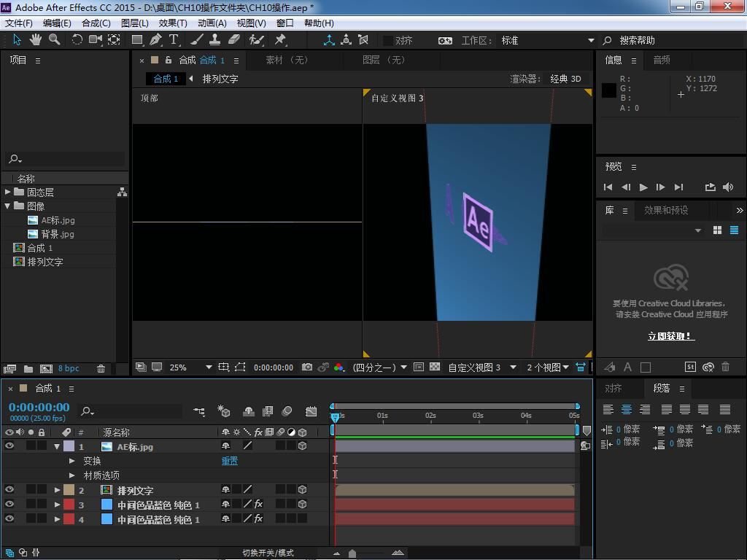The image size is (747, 560).
Task: Expand the 固态层 folder
Action: (x=7, y=192)
